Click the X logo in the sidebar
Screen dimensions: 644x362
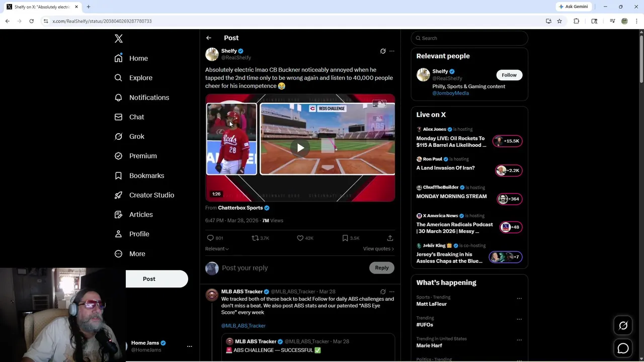click(x=118, y=39)
